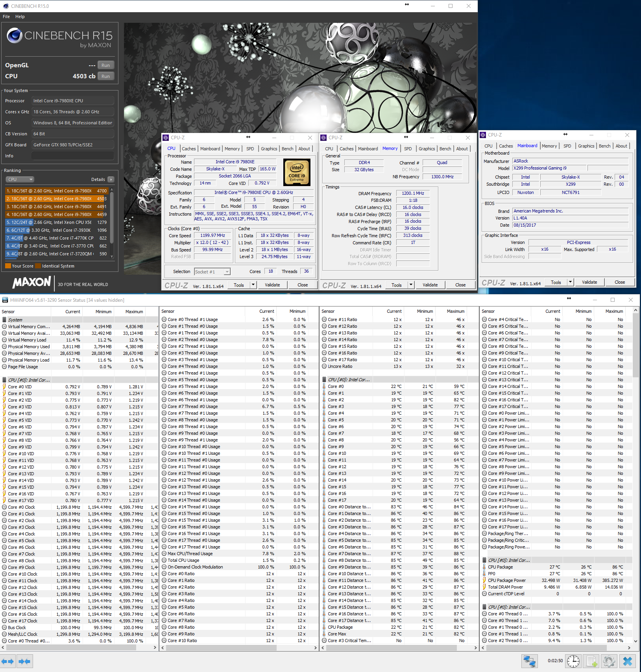Switch to Caches tab in CPU-Z CPU window
Viewport: 641px width, 672px height.
click(x=189, y=149)
